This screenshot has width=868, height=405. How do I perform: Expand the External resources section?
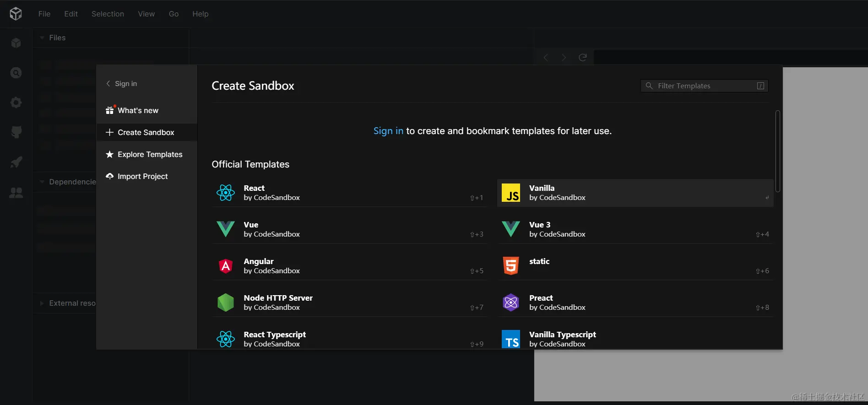point(42,303)
